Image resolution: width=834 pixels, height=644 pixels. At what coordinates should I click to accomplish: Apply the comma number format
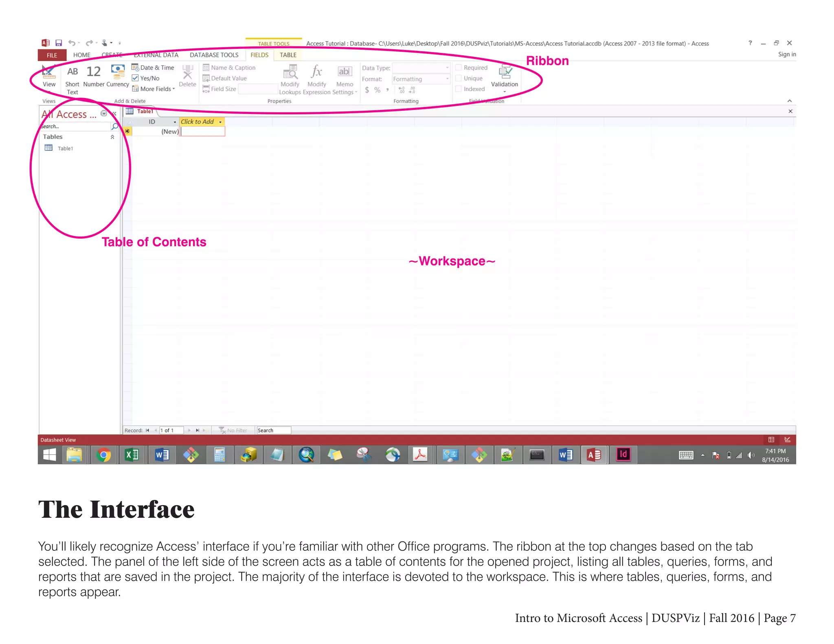pyautogui.click(x=387, y=90)
